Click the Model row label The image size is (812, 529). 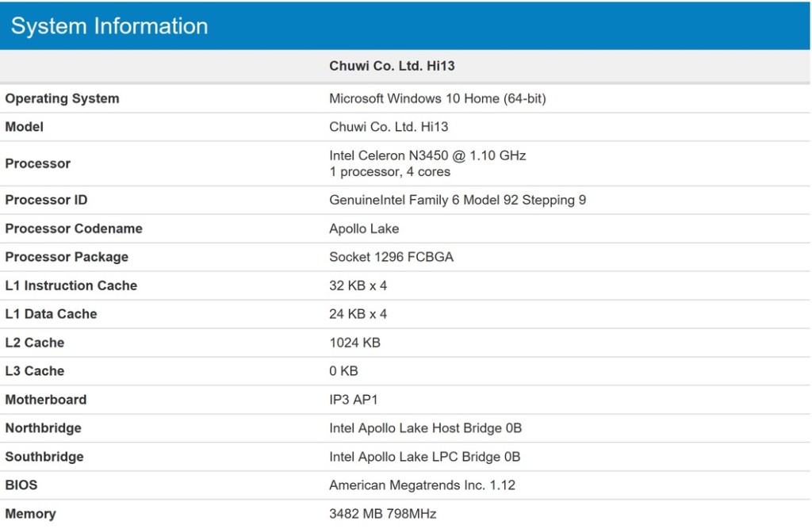point(25,127)
